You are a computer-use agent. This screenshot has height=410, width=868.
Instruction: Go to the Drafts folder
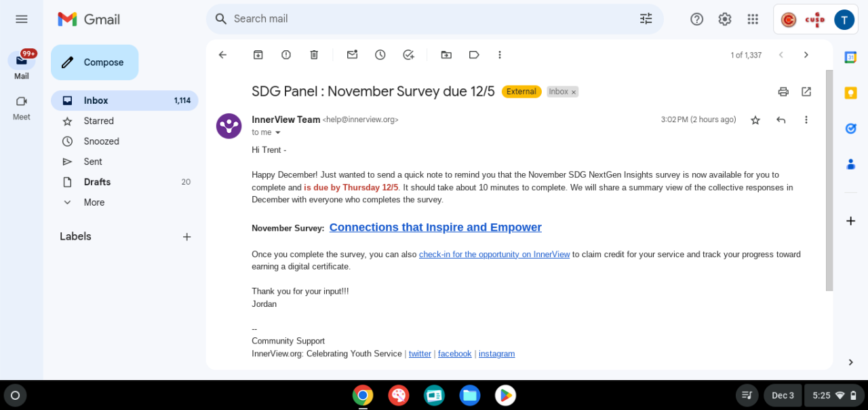pos(97,182)
